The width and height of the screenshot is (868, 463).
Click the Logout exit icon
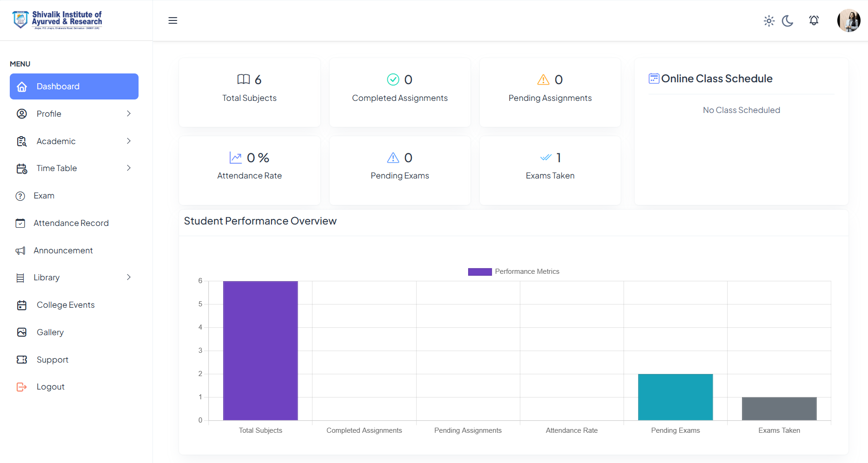click(21, 386)
